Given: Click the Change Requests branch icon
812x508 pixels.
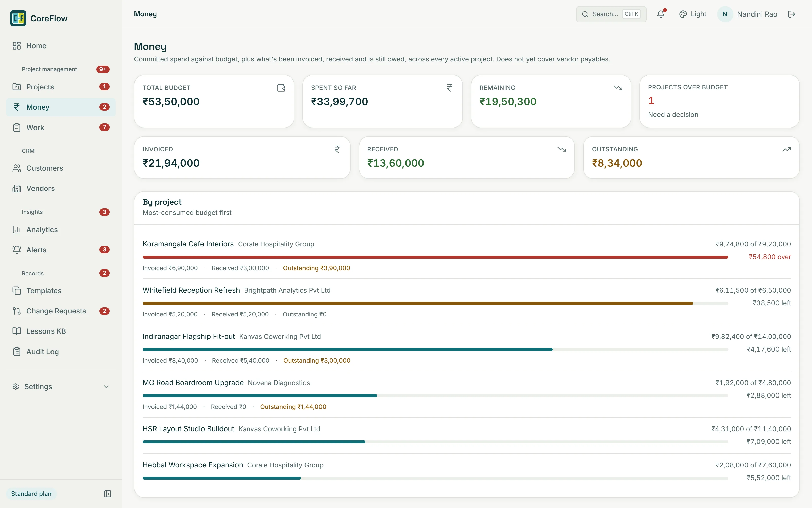Looking at the screenshot, I should point(17,311).
